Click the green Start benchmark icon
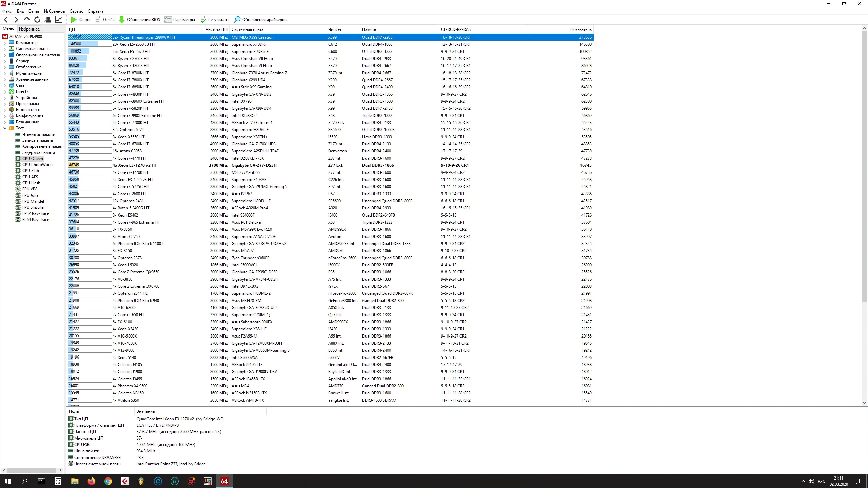Viewport: 868px width, 488px height. click(x=74, y=20)
